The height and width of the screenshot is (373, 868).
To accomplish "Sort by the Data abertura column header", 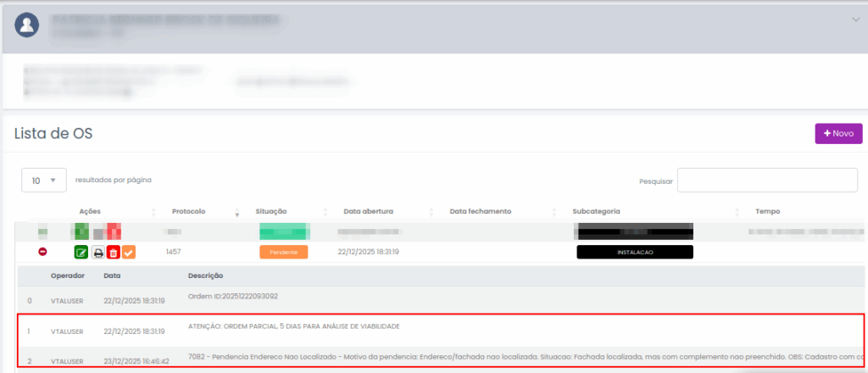I will (368, 211).
